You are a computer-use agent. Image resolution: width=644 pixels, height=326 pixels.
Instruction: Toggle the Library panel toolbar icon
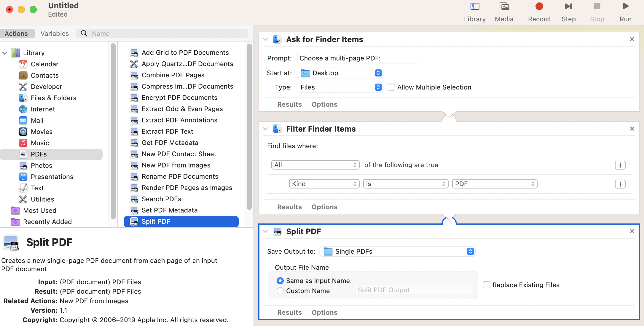(x=475, y=7)
